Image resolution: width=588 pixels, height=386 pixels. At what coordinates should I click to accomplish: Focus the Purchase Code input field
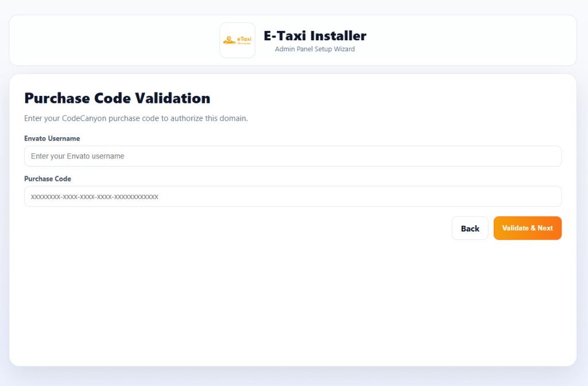(292, 196)
